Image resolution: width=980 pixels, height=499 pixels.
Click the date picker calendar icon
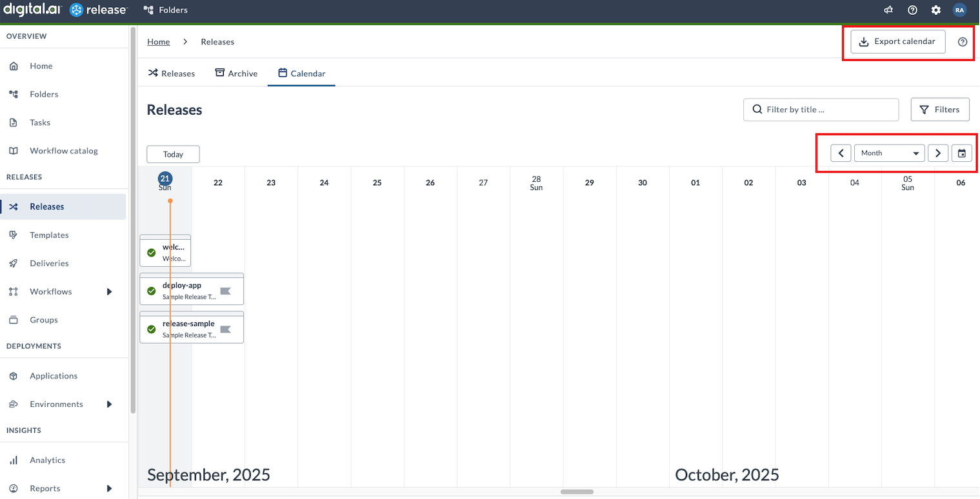click(x=961, y=153)
